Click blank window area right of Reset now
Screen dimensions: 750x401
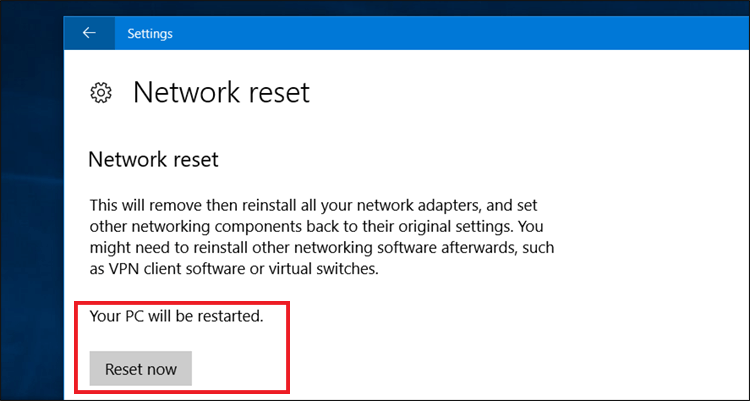500,368
